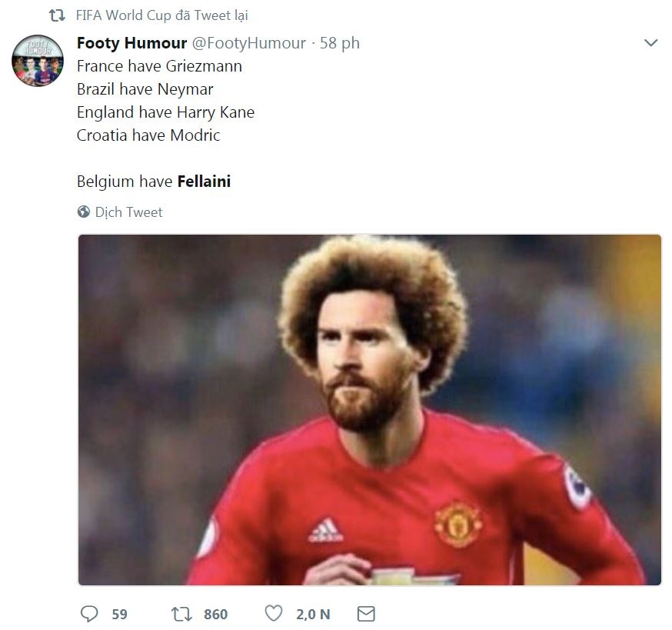
Task: Retweet this Footy Humour tweet
Action: coord(181,614)
